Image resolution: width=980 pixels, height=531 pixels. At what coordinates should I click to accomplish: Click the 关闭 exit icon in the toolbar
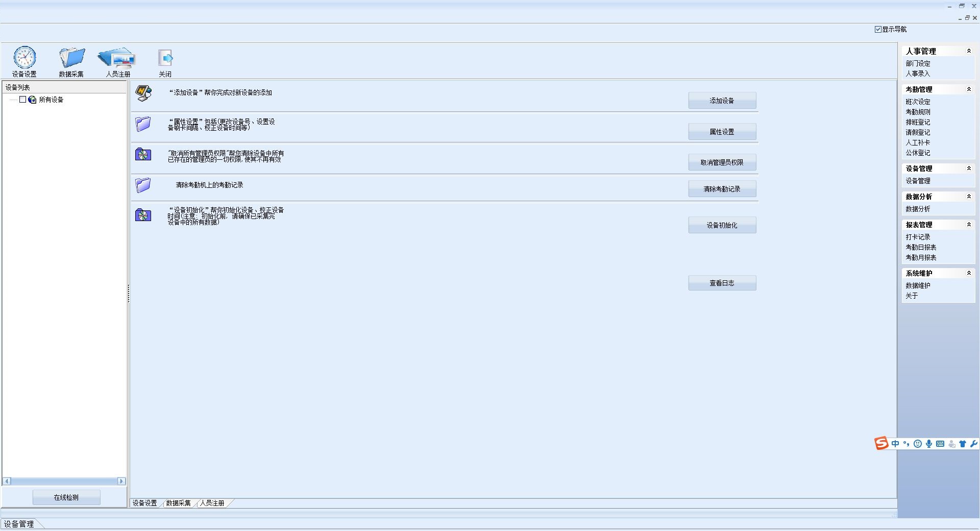pyautogui.click(x=165, y=58)
